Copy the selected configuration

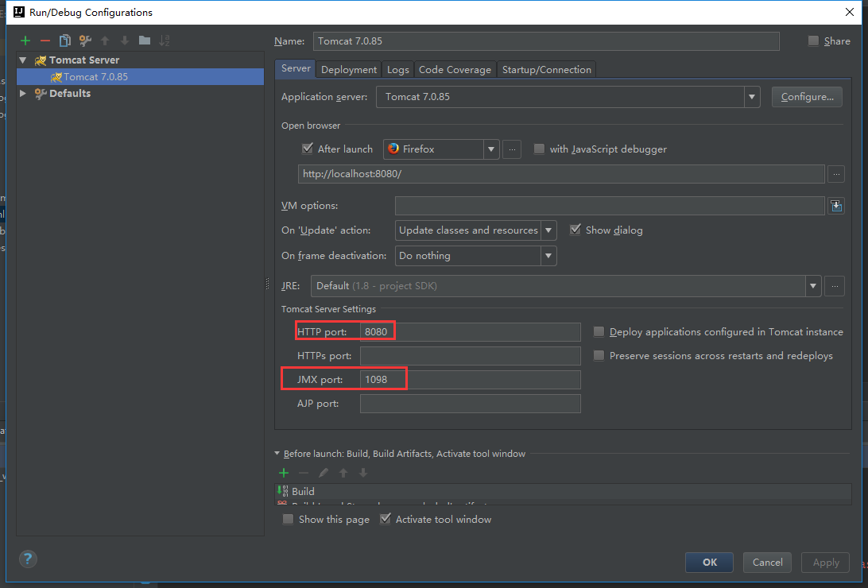[x=64, y=41]
